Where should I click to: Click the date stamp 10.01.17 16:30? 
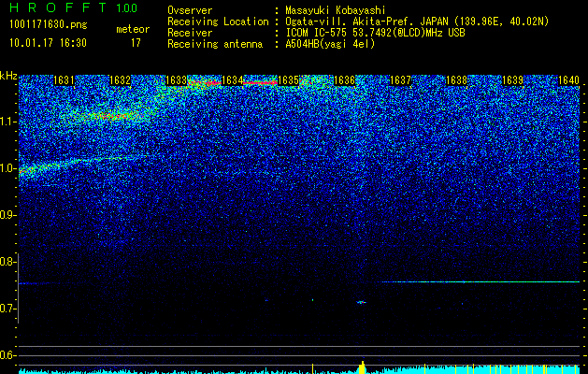coord(48,43)
